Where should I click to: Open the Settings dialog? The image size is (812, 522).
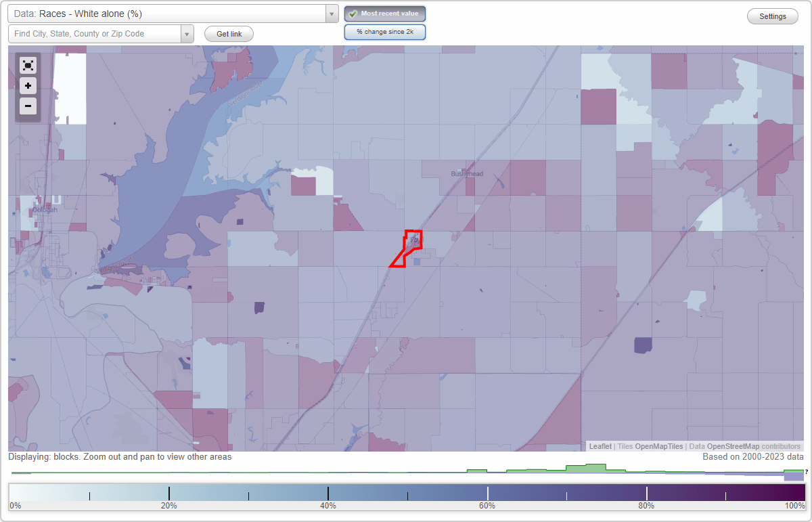tap(772, 16)
